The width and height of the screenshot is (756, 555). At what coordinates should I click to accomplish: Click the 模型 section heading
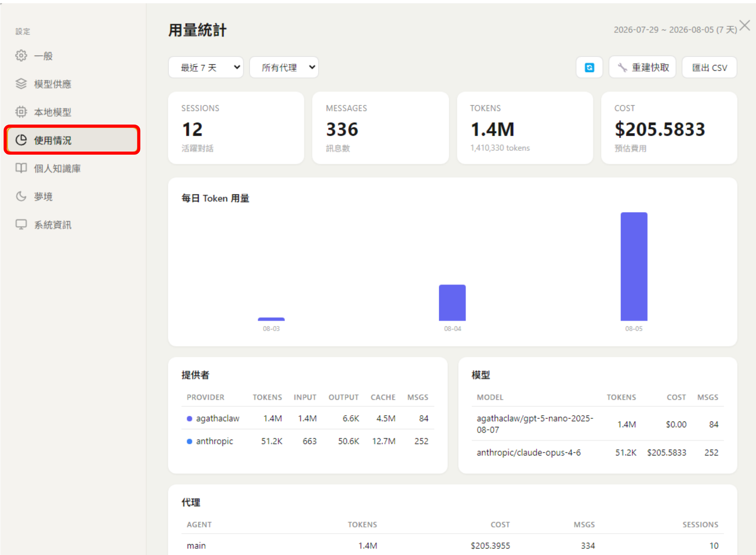pyautogui.click(x=481, y=375)
